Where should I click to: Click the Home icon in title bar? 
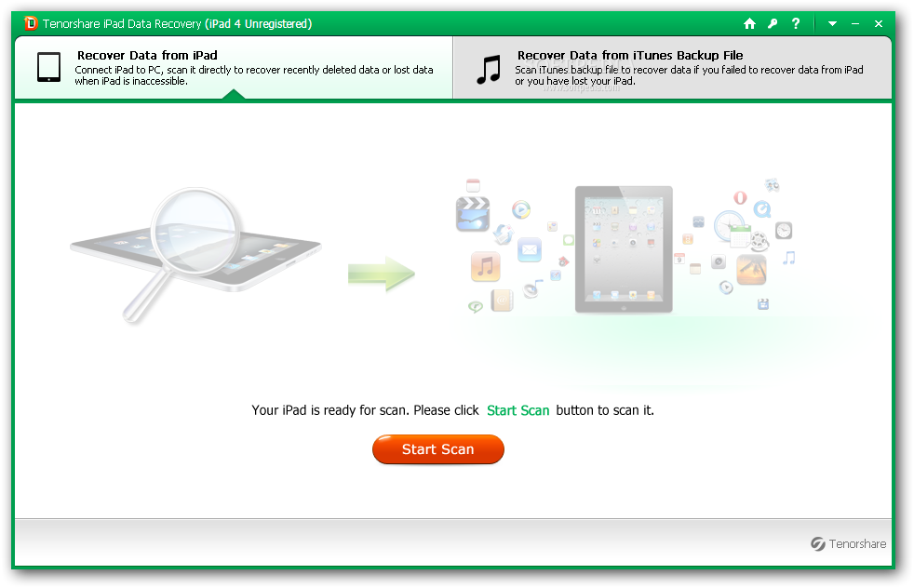(x=749, y=23)
